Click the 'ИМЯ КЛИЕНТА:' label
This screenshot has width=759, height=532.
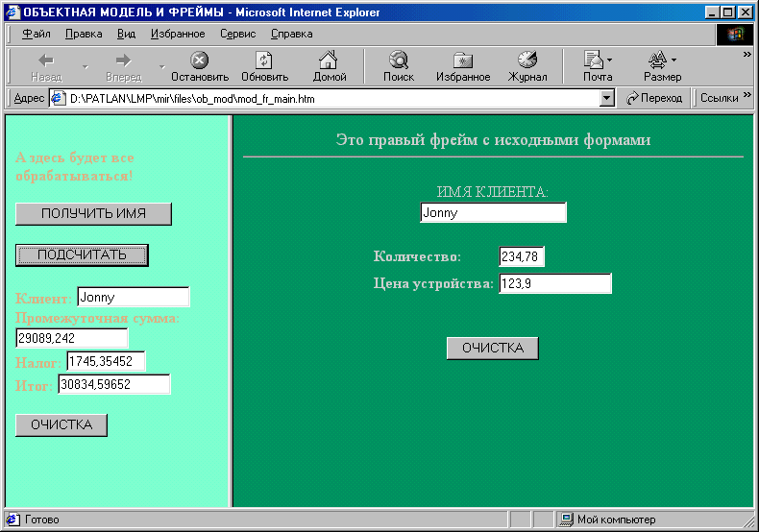(492, 192)
